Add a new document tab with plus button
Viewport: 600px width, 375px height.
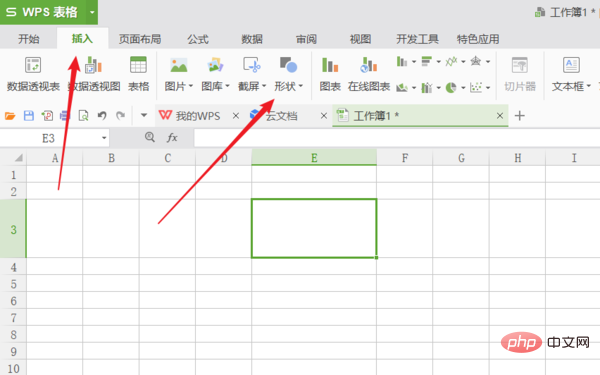tap(520, 116)
